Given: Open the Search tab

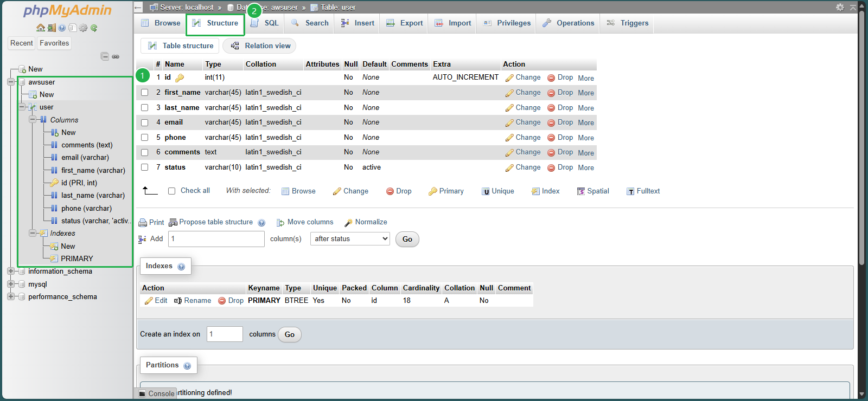Looking at the screenshot, I should point(310,23).
